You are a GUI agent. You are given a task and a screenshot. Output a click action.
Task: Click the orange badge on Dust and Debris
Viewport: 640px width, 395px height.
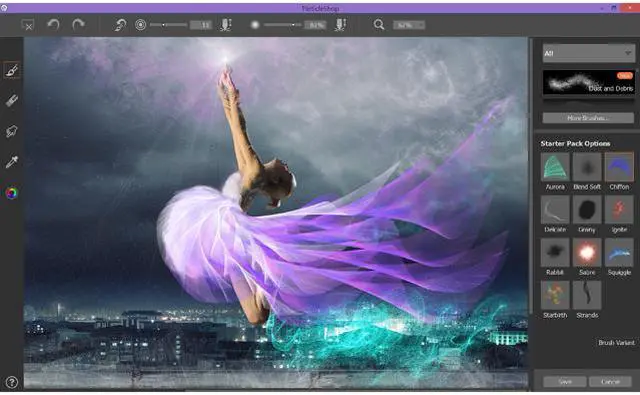coord(624,75)
